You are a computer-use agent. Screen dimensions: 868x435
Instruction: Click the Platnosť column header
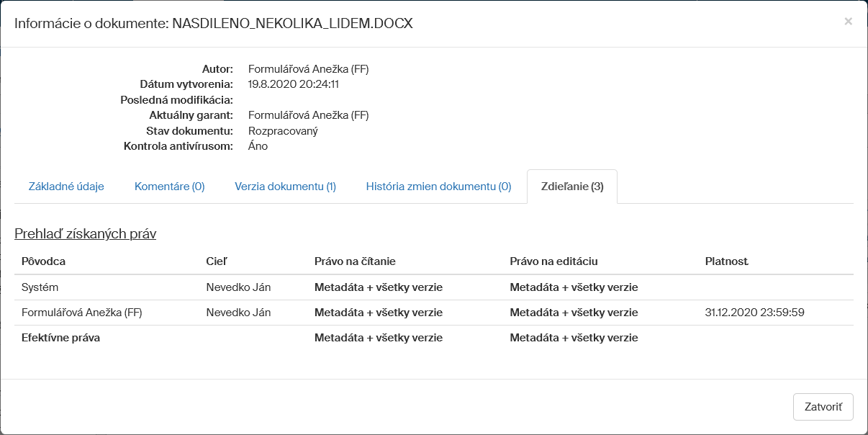(x=727, y=261)
